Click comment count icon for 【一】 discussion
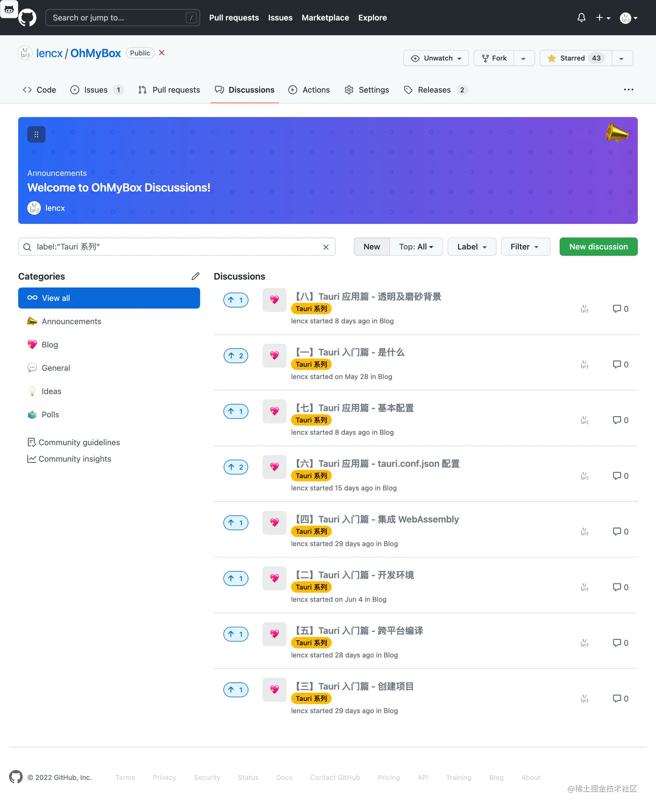 (x=620, y=364)
